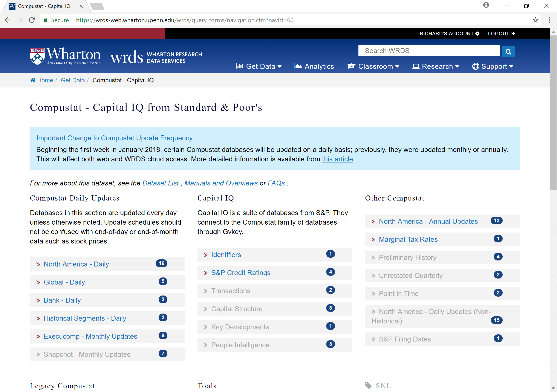Image resolution: width=557 pixels, height=392 pixels.
Task: Click the search magnifier button
Action: (x=508, y=51)
